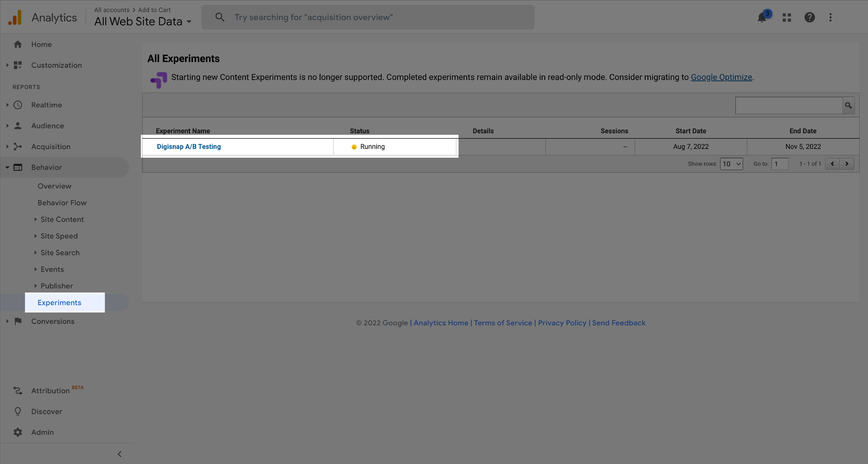The image size is (868, 464).
Task: Click the Behavior window icon
Action: [18, 167]
